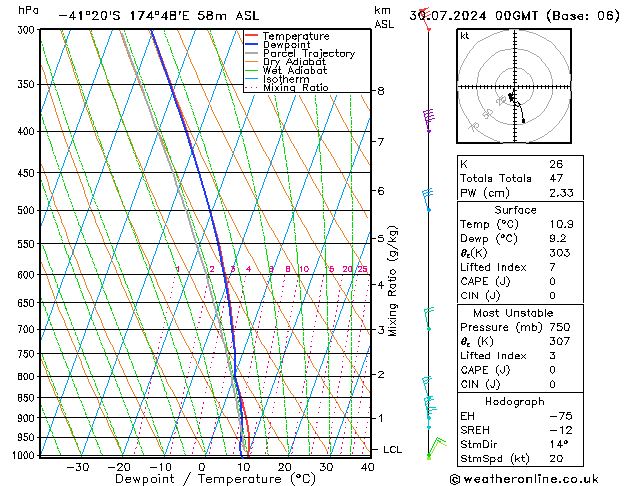The height and width of the screenshot is (486, 629).
Task: Click the bright green wind barb at 1000 hPa
Action: [436, 448]
